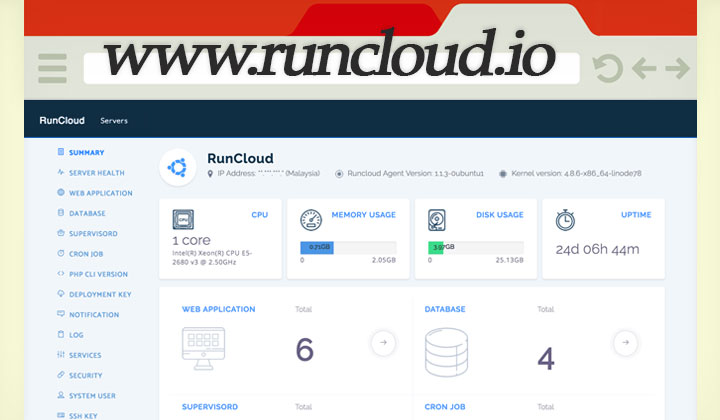Open Services in the sidebar
The width and height of the screenshot is (720, 420).
[x=85, y=355]
